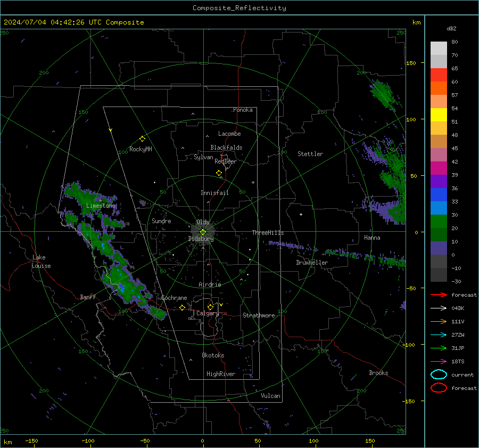This screenshot has height=448, width=479.
Task: Click the 'Limestone' label over the green echoes
Action: tap(101, 206)
